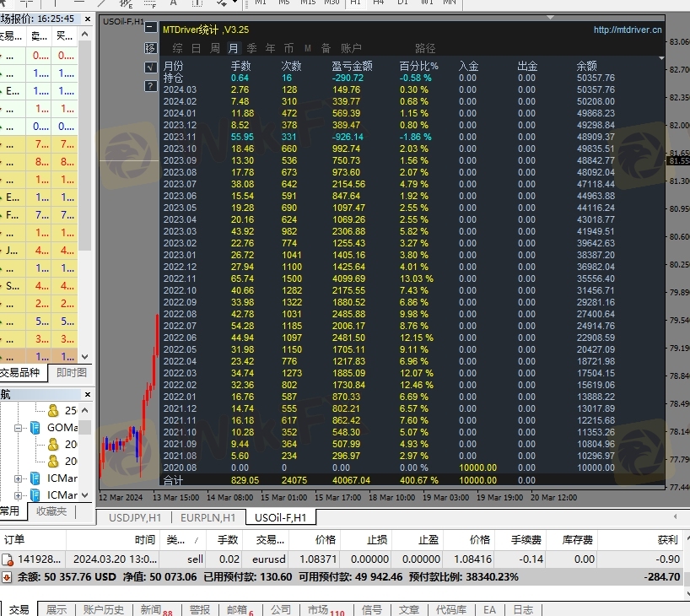Sort orders by 获利 profit column header
Image resolution: width=690 pixels, height=616 pixels.
pyautogui.click(x=667, y=539)
